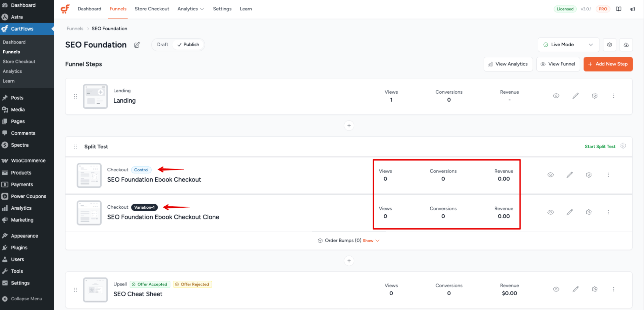Open Landing step settings gear
Image resolution: width=644 pixels, height=310 pixels.
pyautogui.click(x=595, y=96)
